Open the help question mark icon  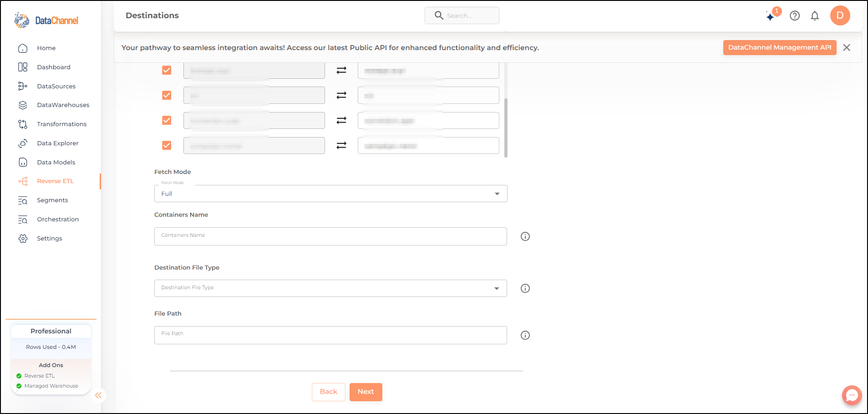point(795,16)
